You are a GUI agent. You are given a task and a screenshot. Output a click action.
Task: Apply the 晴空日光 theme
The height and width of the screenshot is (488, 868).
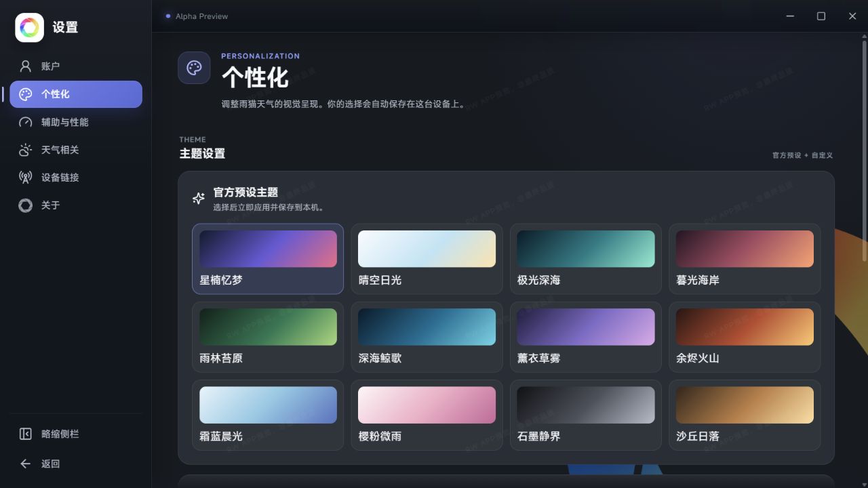[x=427, y=259]
